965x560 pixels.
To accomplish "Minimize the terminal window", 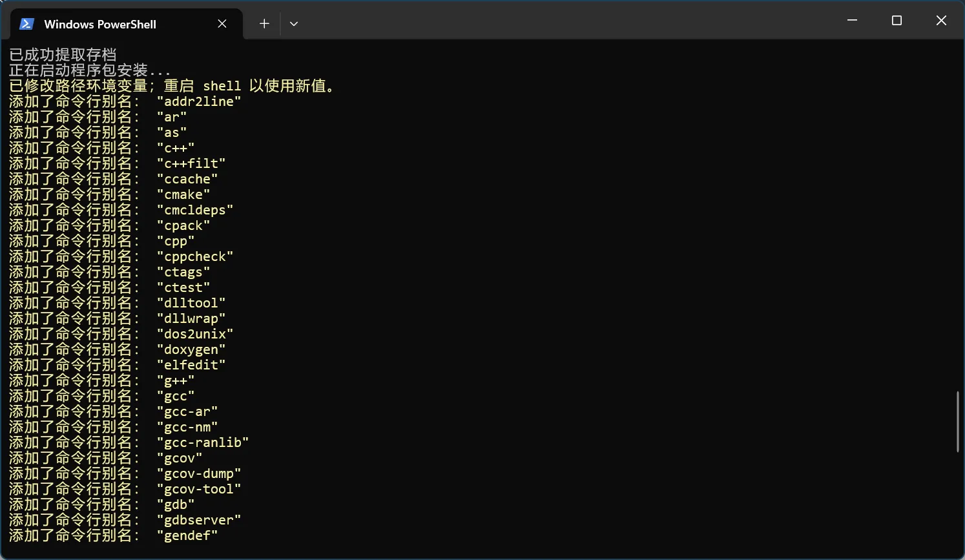I will tap(852, 21).
